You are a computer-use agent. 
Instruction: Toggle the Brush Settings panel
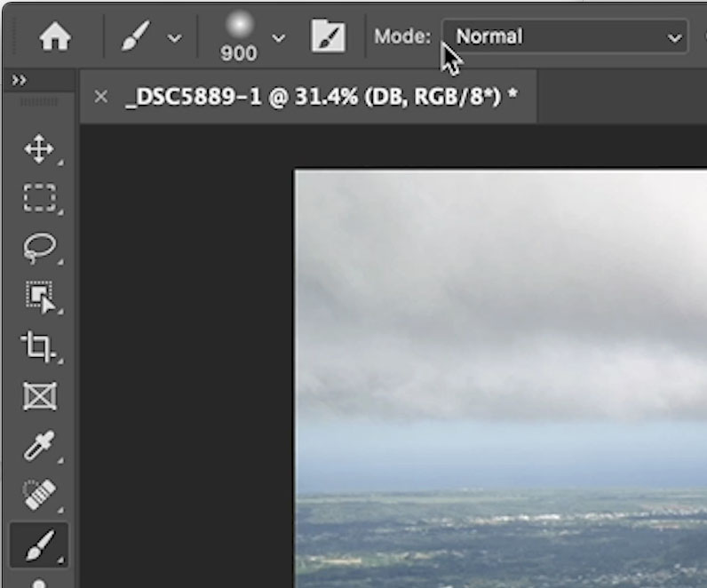[x=329, y=36]
